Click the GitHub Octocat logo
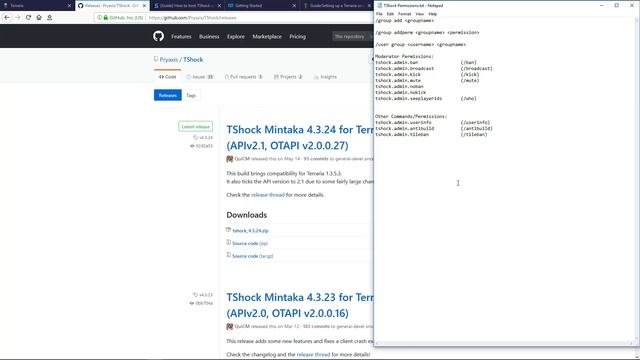Image resolution: width=640 pixels, height=360 pixels. click(x=158, y=36)
